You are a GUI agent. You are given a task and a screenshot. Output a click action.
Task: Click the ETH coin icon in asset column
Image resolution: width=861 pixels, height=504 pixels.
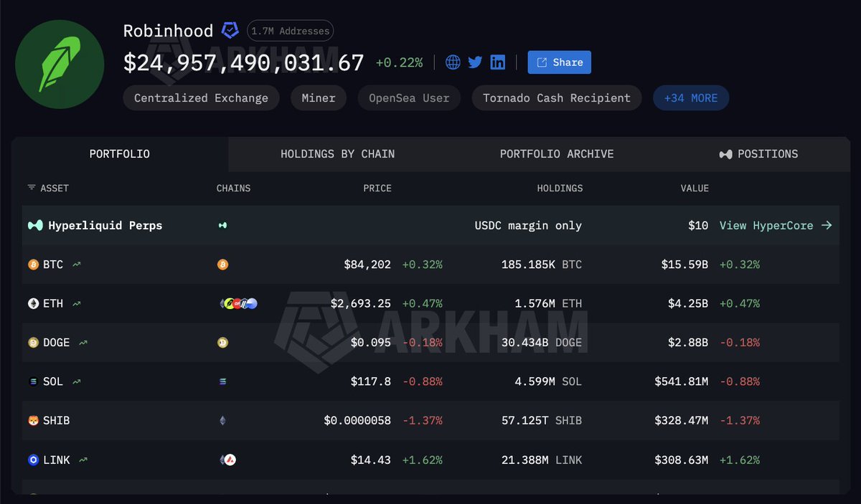(x=33, y=303)
